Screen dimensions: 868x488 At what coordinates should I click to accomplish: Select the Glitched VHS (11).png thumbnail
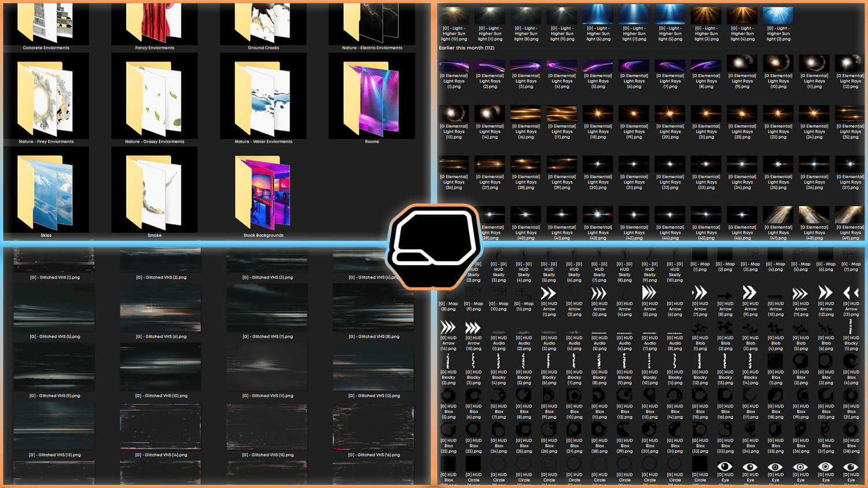tap(267, 367)
